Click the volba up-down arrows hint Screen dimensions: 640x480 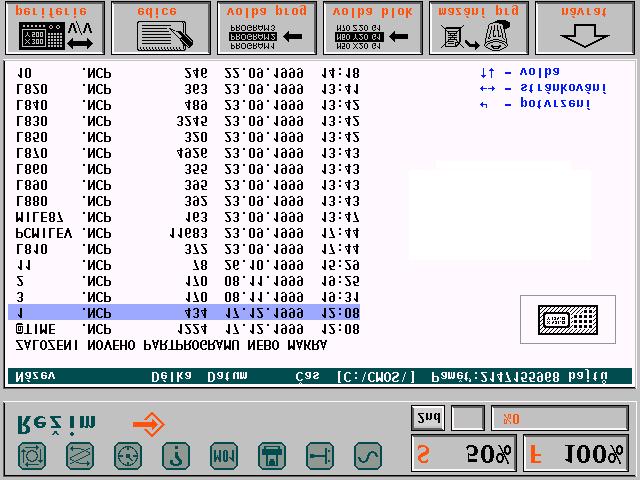point(520,73)
